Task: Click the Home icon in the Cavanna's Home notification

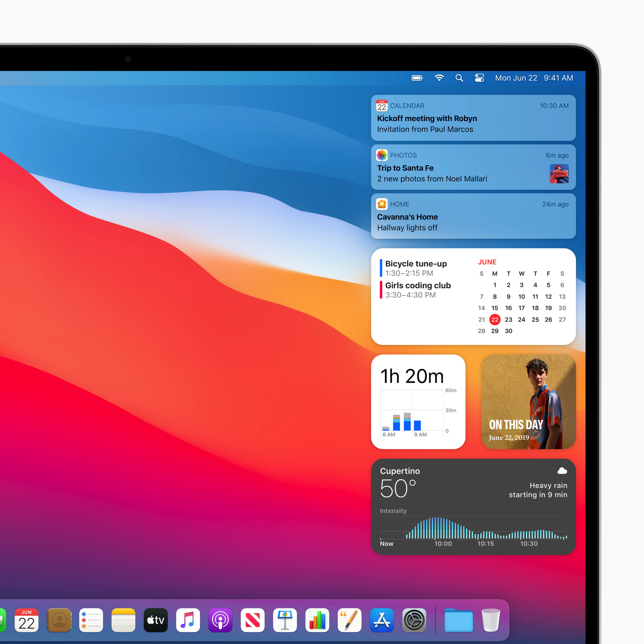Action: point(382,204)
